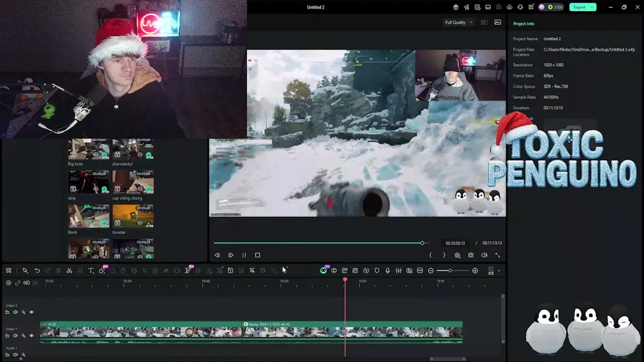Click the fullscreen expand icon in player

498,255
